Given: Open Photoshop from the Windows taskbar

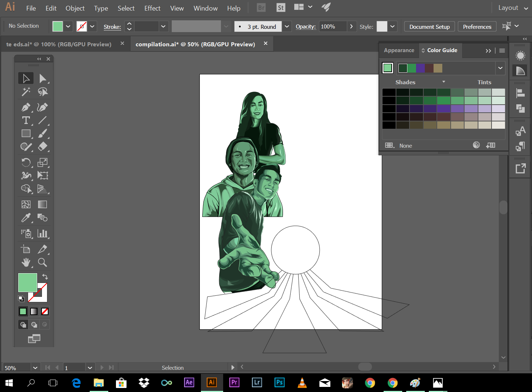Looking at the screenshot, I should click(279, 383).
